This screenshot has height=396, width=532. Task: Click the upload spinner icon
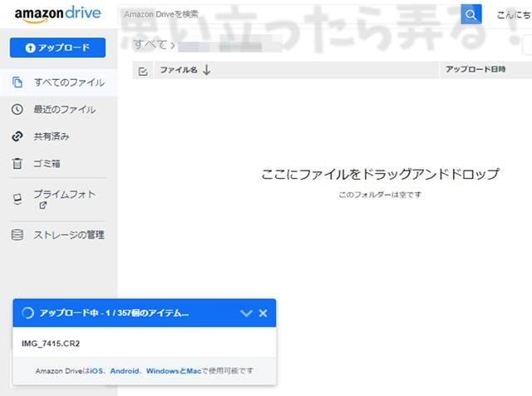coord(27,313)
